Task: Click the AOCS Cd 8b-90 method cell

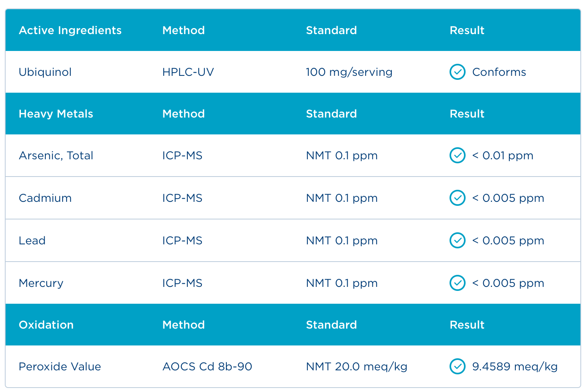Action: (x=207, y=367)
